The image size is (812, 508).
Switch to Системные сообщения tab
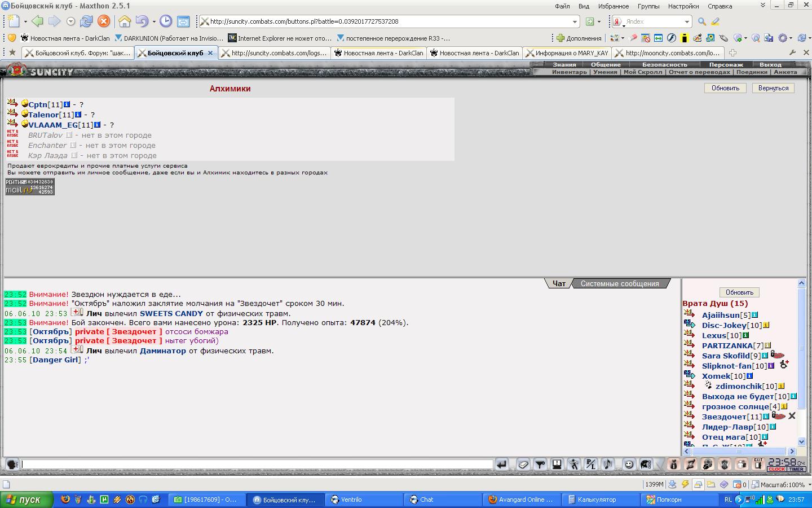pyautogui.click(x=619, y=283)
